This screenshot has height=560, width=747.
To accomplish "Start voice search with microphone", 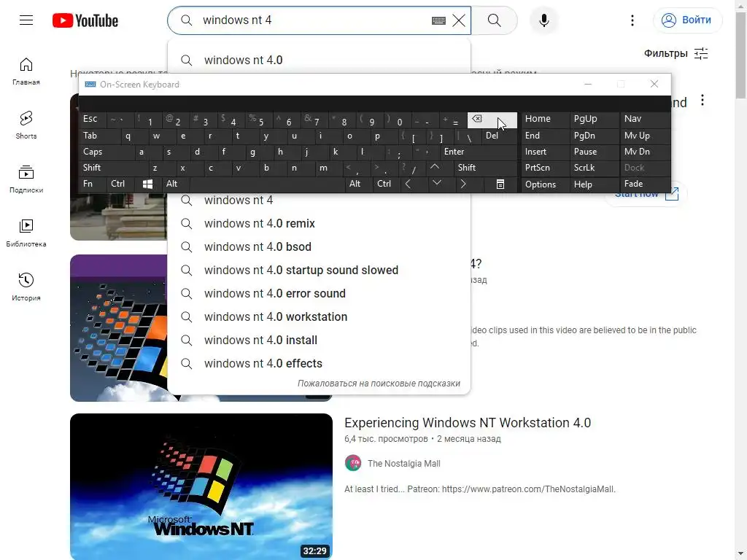I will coord(543,20).
